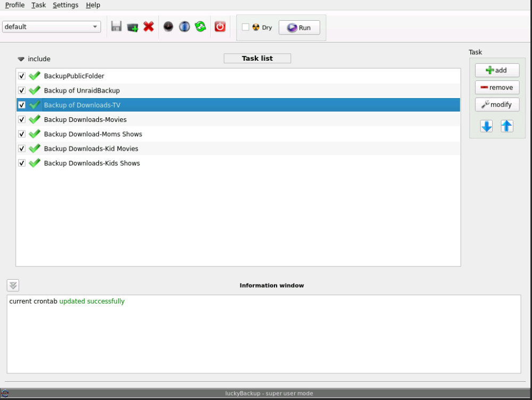
Task: Open the Help menu
Action: [93, 5]
